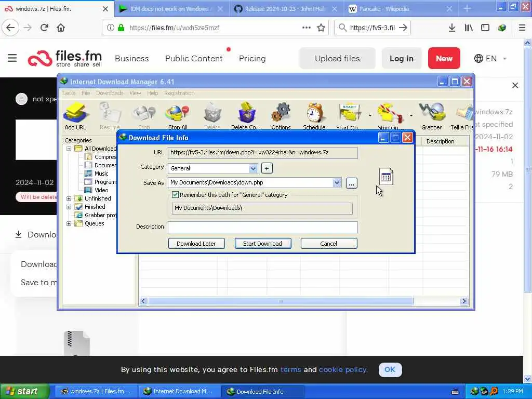Click the Download Later button
Screen dimensions: 532x399
[196, 244]
